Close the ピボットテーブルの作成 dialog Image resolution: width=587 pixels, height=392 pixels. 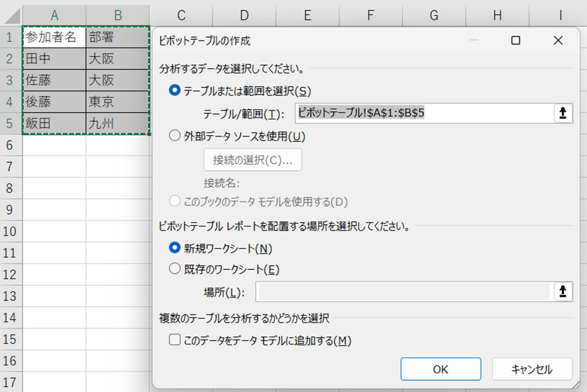click(557, 40)
